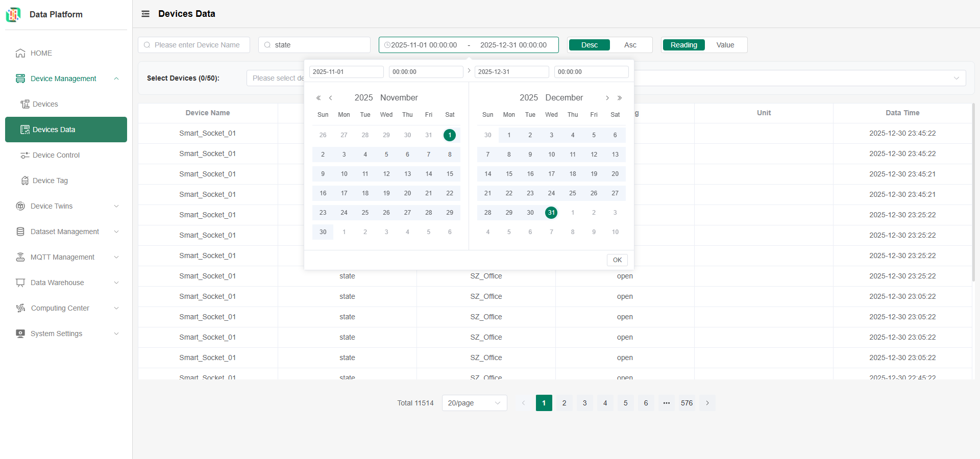The height and width of the screenshot is (459, 980).
Task: Select Desc sort order
Action: 589,45
